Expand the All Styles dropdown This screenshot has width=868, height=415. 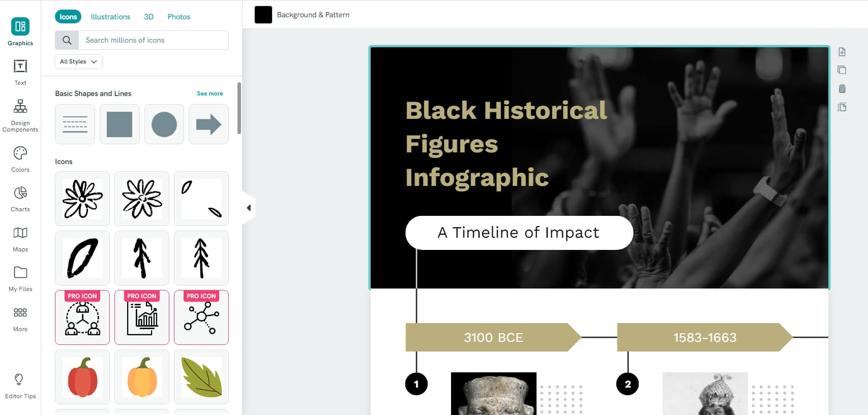pos(79,61)
